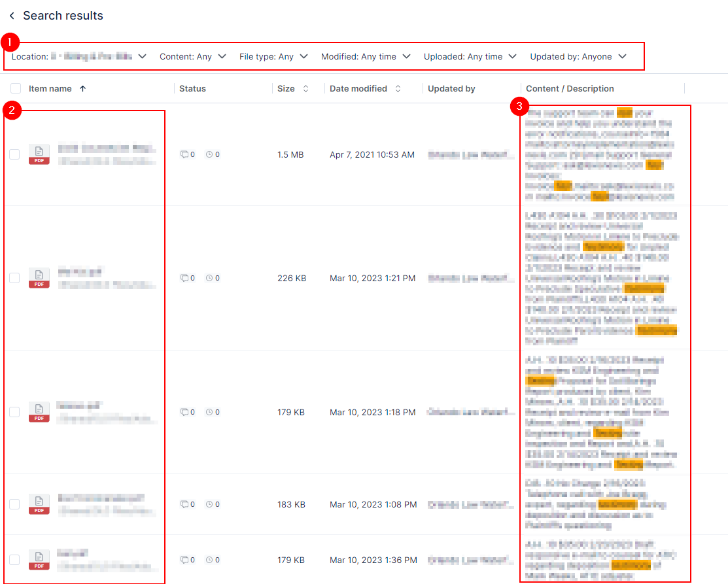This screenshot has height=584, width=728.
Task: Tick the checkbox on the last result row
Action: click(14, 560)
